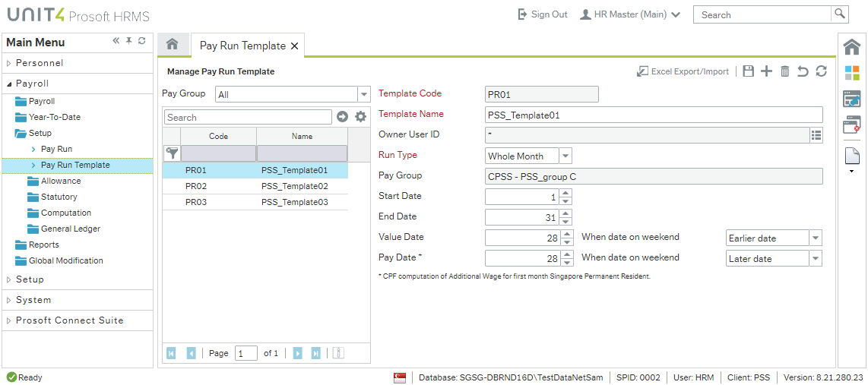868x385 pixels.
Task: Save the template with the floppy disk icon
Action: [749, 71]
